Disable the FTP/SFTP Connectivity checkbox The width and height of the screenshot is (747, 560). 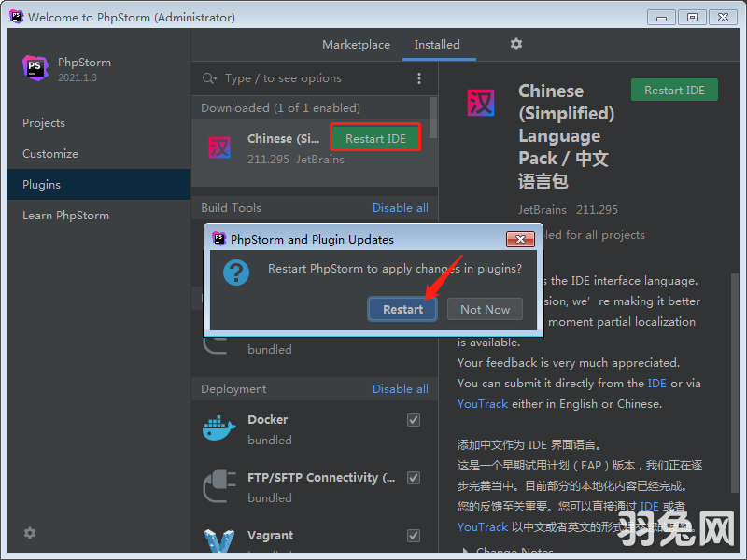coord(413,478)
